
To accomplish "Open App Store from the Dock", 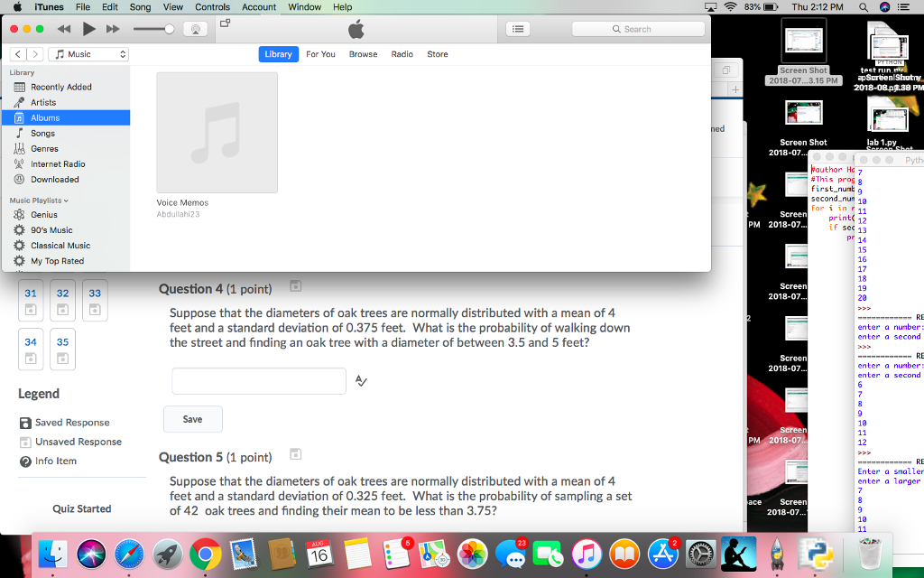I will click(662, 555).
